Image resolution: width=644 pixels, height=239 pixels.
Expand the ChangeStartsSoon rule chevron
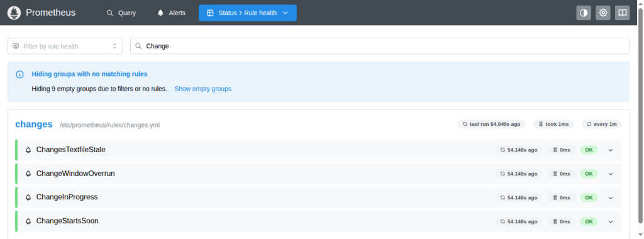(x=610, y=221)
